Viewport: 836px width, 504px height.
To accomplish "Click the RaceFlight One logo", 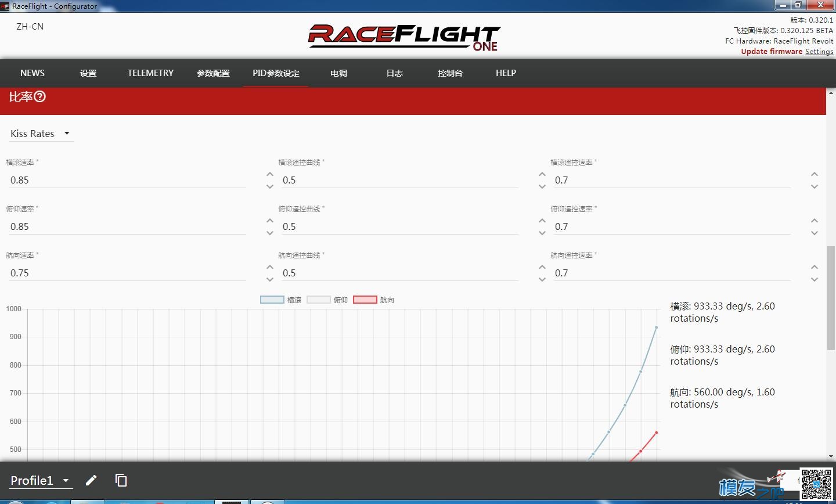I will (x=404, y=38).
